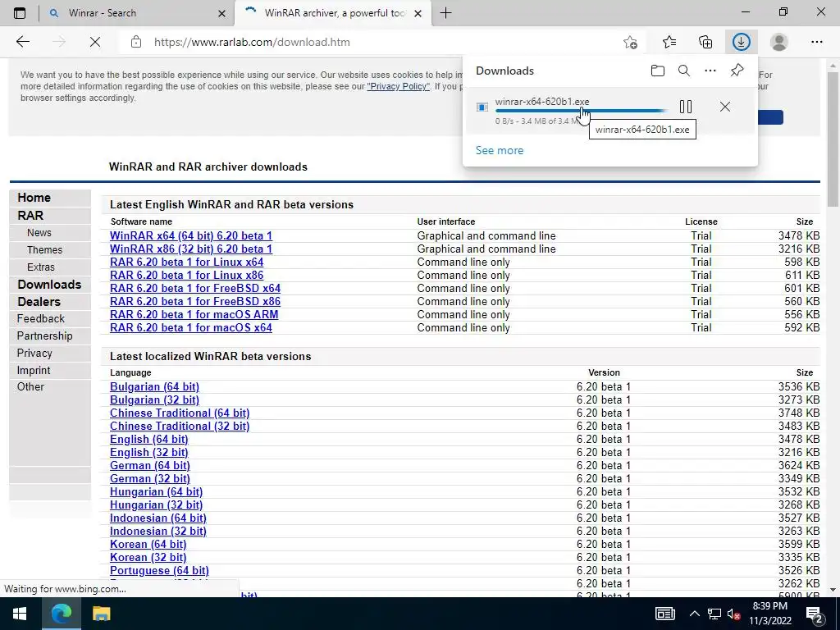Image resolution: width=840 pixels, height=630 pixels.
Task: Open the Action Center notifications icon
Action: [815, 614]
